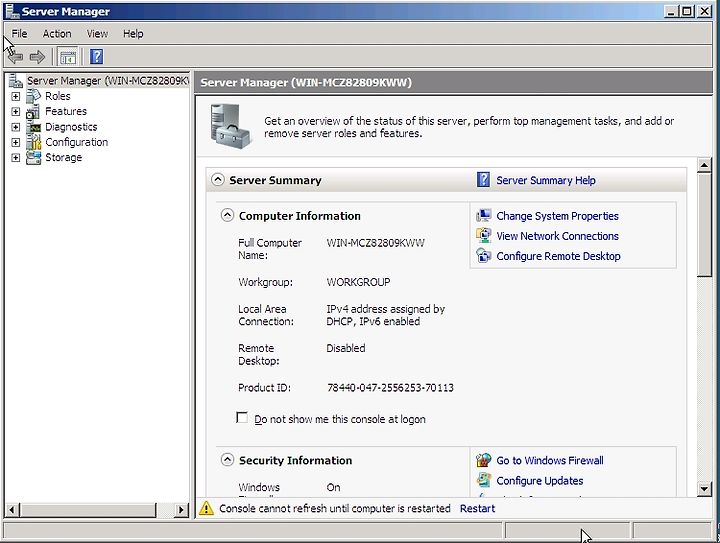
Task: Click the Windows Firewall globe icon
Action: point(484,460)
